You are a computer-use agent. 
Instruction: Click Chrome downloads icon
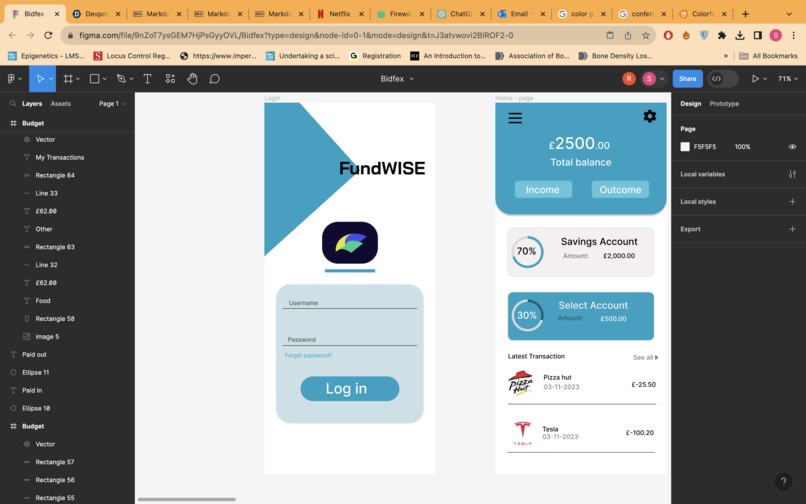click(x=740, y=35)
